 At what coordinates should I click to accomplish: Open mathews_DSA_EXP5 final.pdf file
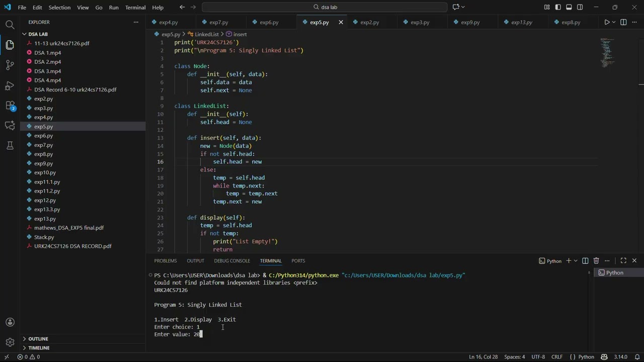pyautogui.click(x=68, y=228)
